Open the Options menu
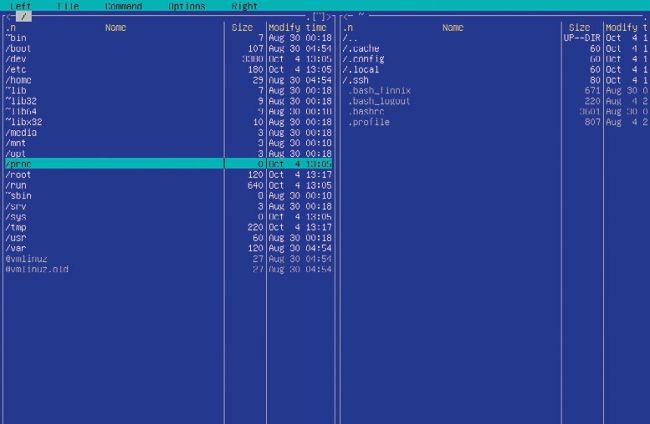The height and width of the screenshot is (424, 650). click(x=186, y=6)
